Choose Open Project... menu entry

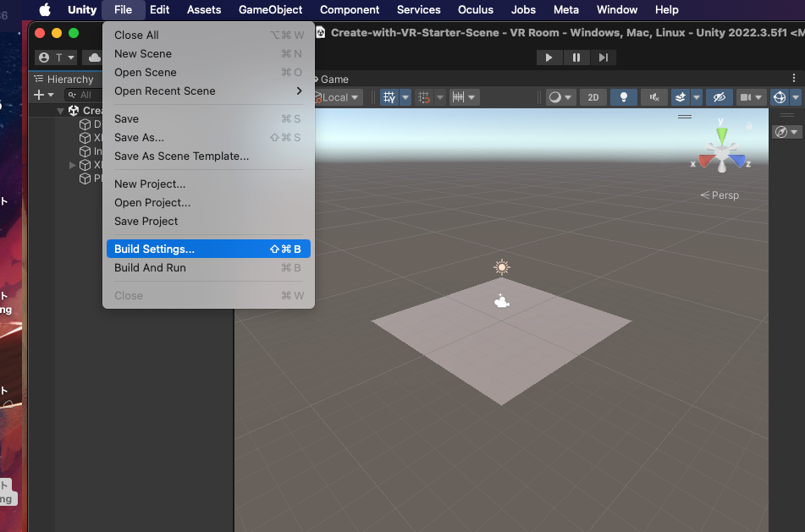(208, 203)
